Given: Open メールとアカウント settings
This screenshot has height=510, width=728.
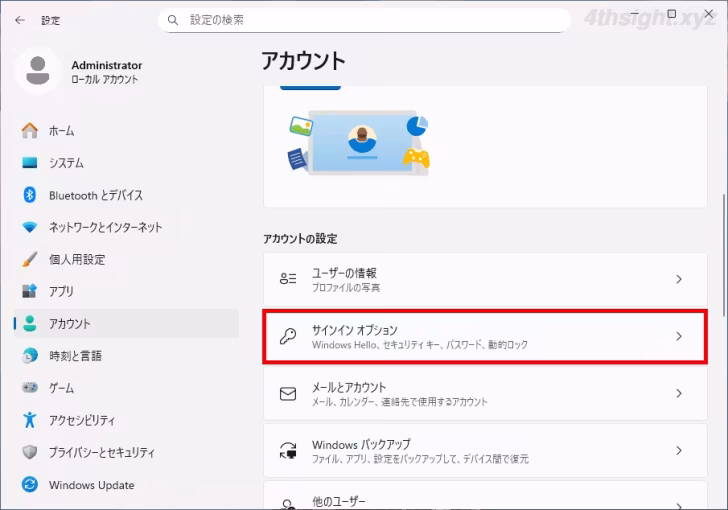Looking at the screenshot, I should point(485,393).
